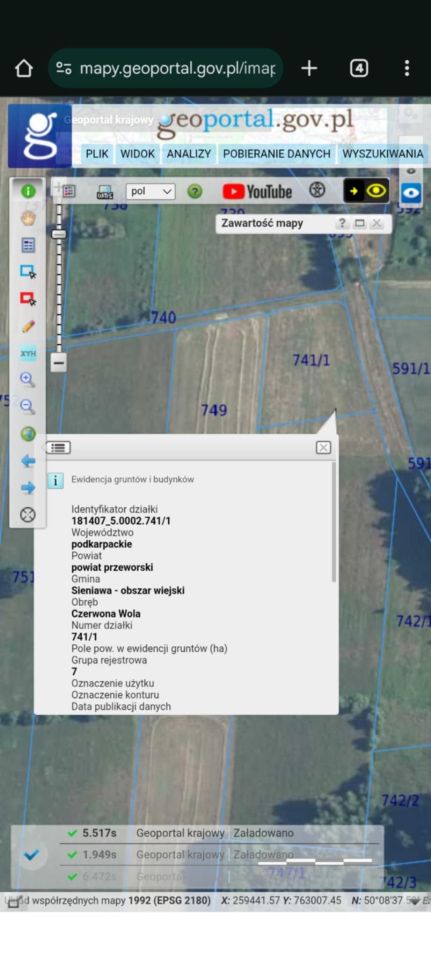Image resolution: width=431 pixels, height=960 pixels.
Task: Select the blue rectangle selection tool
Action: [28, 271]
